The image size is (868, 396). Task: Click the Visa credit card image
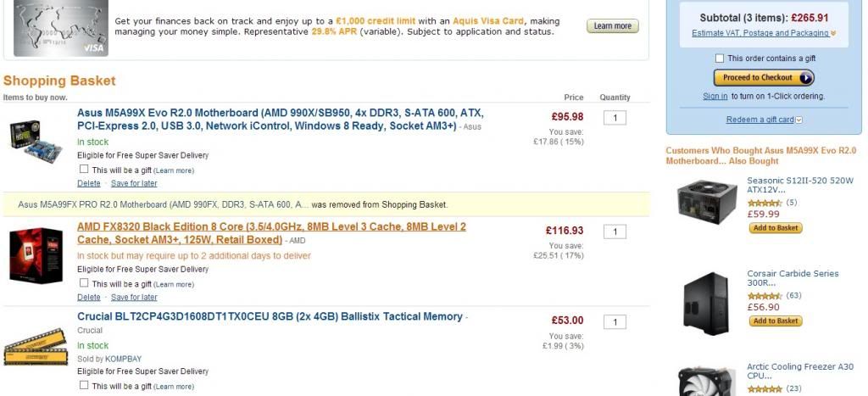[x=59, y=27]
